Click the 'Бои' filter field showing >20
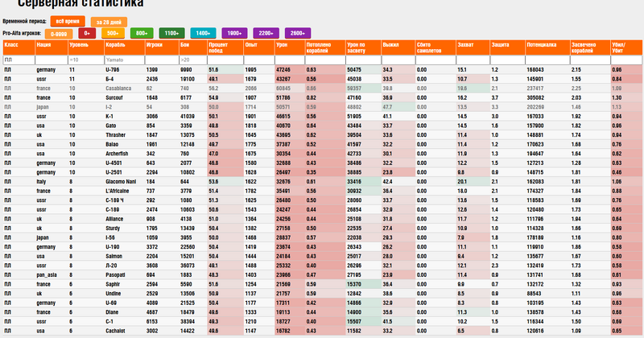This screenshot has height=338, width=644. point(192,60)
